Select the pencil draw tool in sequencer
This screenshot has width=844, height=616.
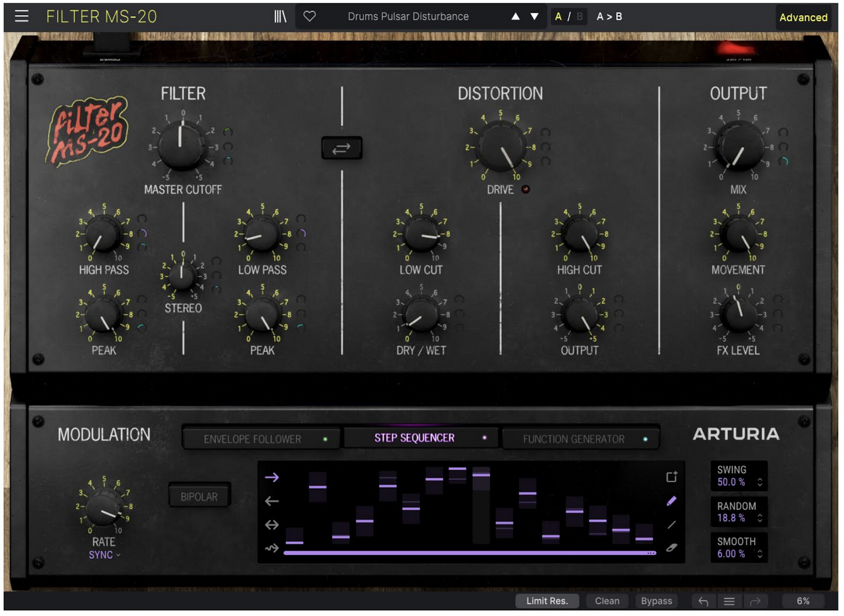pos(671,501)
